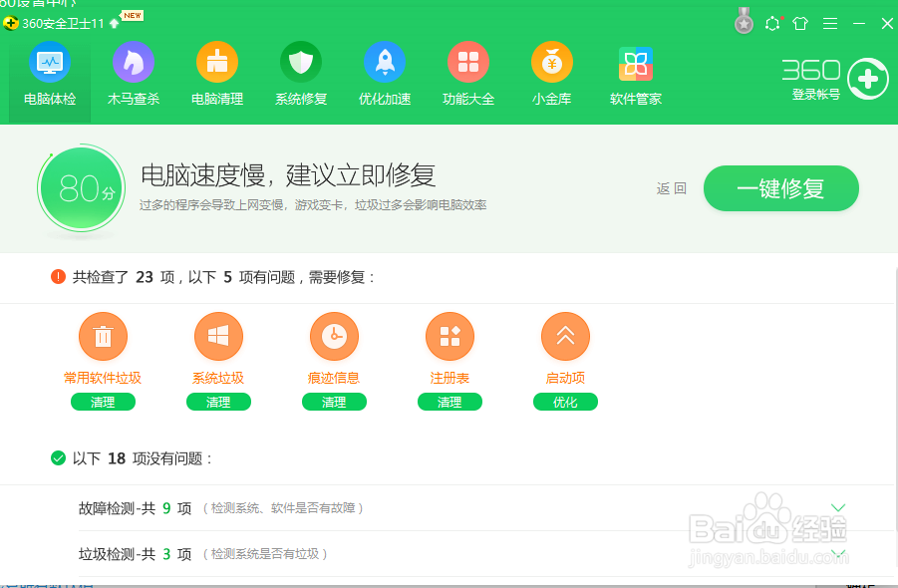Click the 系统垃圾 windows icon
Image resolution: width=898 pixels, height=588 pixels.
(219, 336)
